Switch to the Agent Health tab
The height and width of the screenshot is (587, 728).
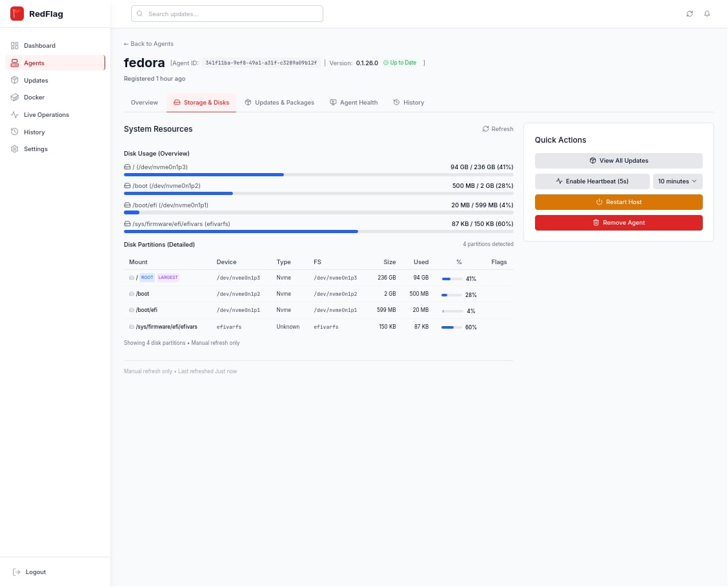pos(354,103)
